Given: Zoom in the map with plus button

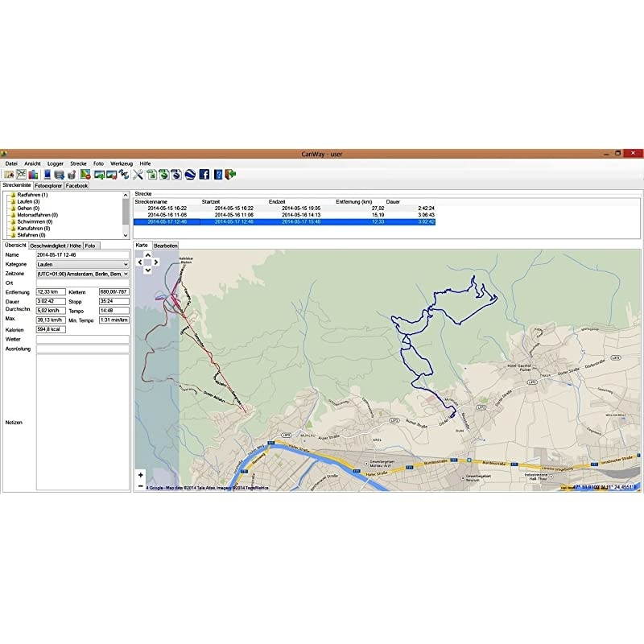Looking at the screenshot, I should pyautogui.click(x=141, y=475).
